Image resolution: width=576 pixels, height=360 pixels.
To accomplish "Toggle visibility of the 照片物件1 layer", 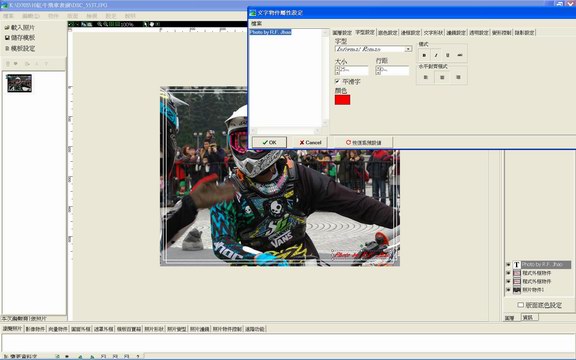I will coord(508,290).
